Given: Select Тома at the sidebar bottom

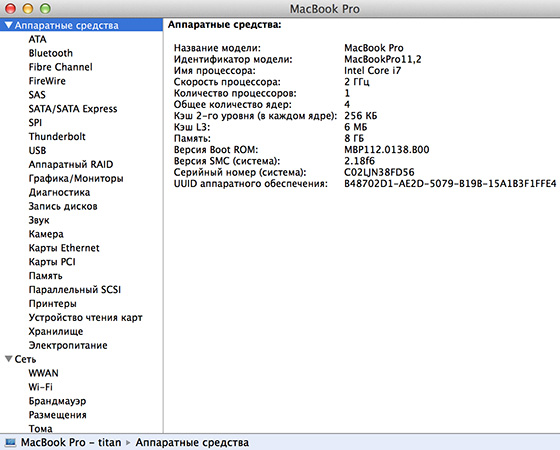Looking at the screenshot, I should pyautogui.click(x=40, y=428).
